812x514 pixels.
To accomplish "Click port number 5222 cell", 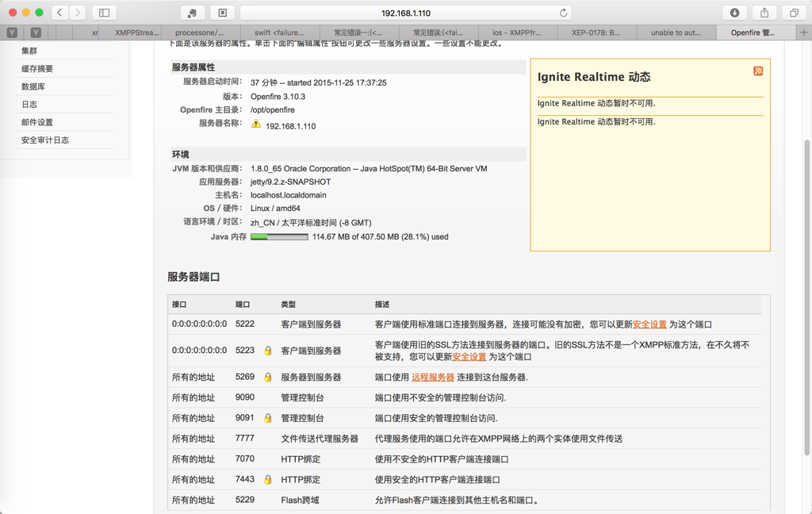I will point(245,324).
